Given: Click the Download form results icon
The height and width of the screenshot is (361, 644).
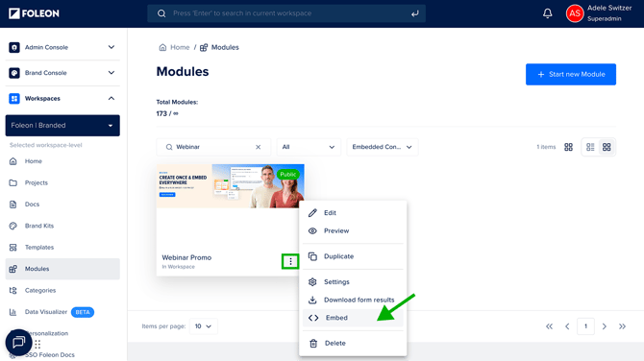Looking at the screenshot, I should 312,300.
